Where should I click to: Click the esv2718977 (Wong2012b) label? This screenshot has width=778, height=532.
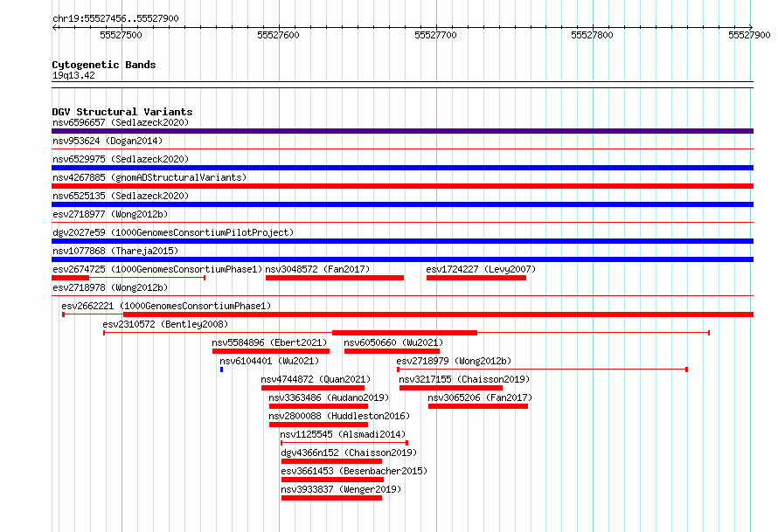click(110, 214)
